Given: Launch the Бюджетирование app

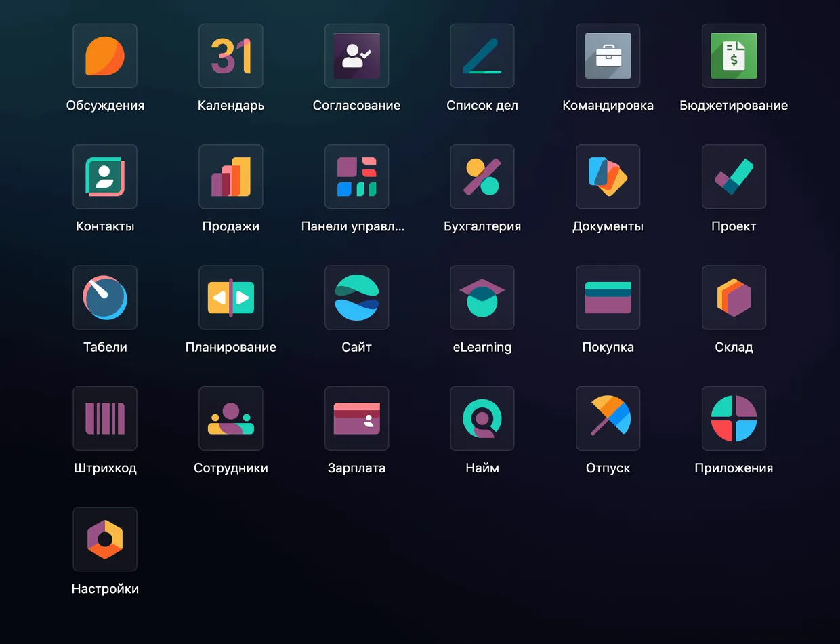Looking at the screenshot, I should [x=734, y=56].
